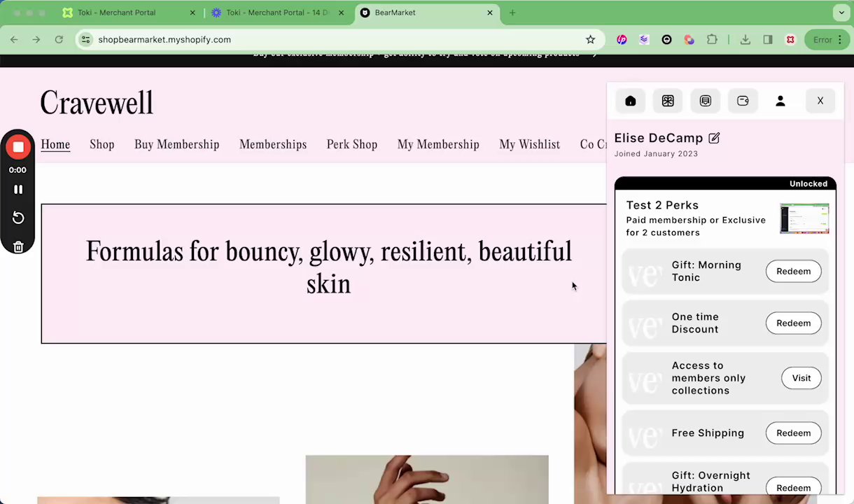Open the pink 'lp' browser extension

pos(622,40)
